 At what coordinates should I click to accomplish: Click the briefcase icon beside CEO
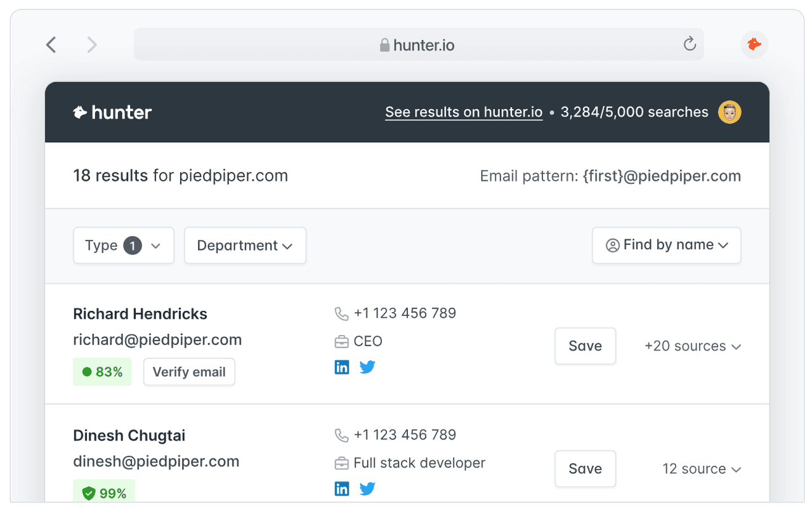pyautogui.click(x=341, y=341)
